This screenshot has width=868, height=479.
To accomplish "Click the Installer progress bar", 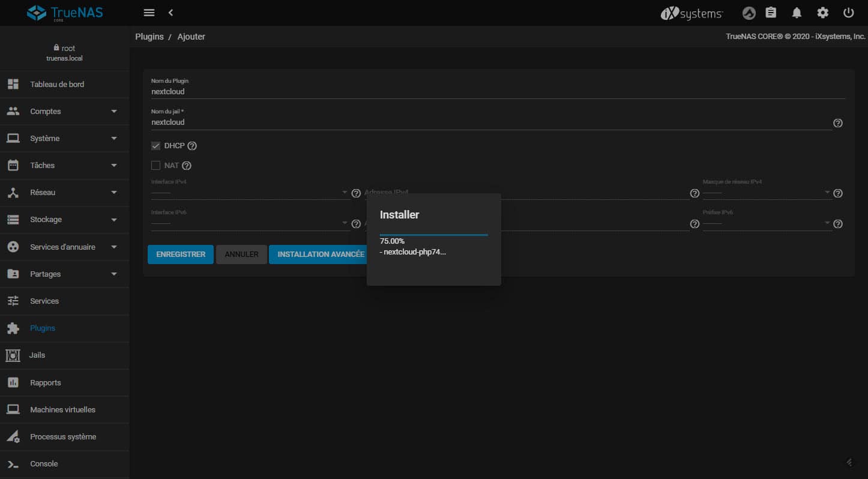I will coord(434,235).
